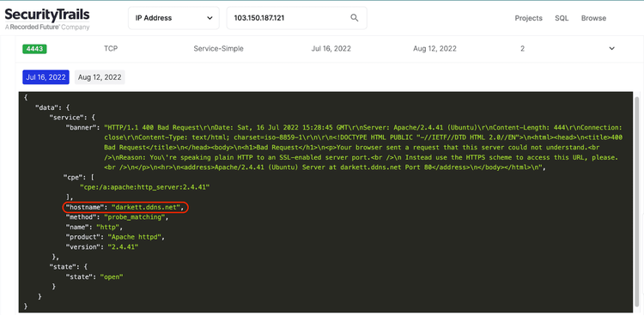The image size is (644, 316).
Task: Click the magnifying glass search icon
Action: click(x=354, y=18)
